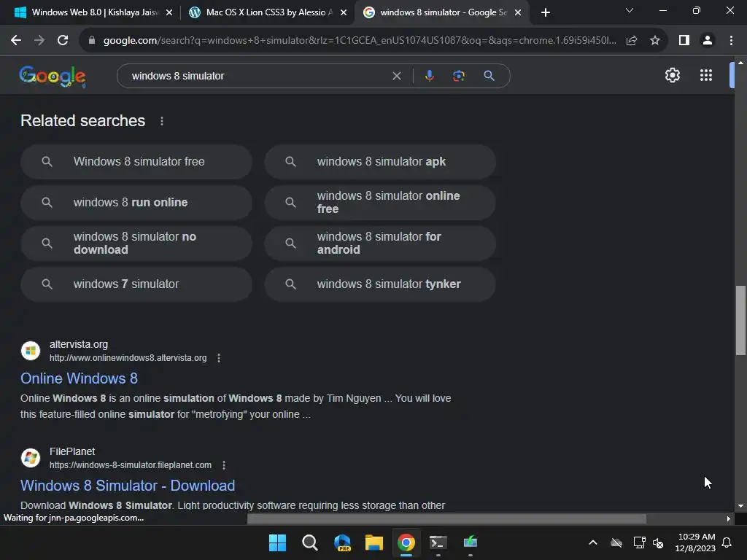Close the Windows Web 8.0 tab
747x560 pixels.
[169, 13]
